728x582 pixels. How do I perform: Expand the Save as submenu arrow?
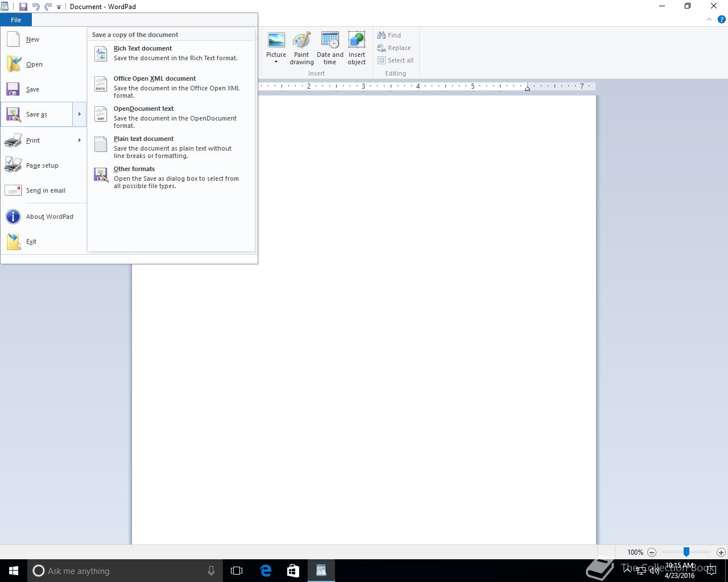pyautogui.click(x=80, y=114)
